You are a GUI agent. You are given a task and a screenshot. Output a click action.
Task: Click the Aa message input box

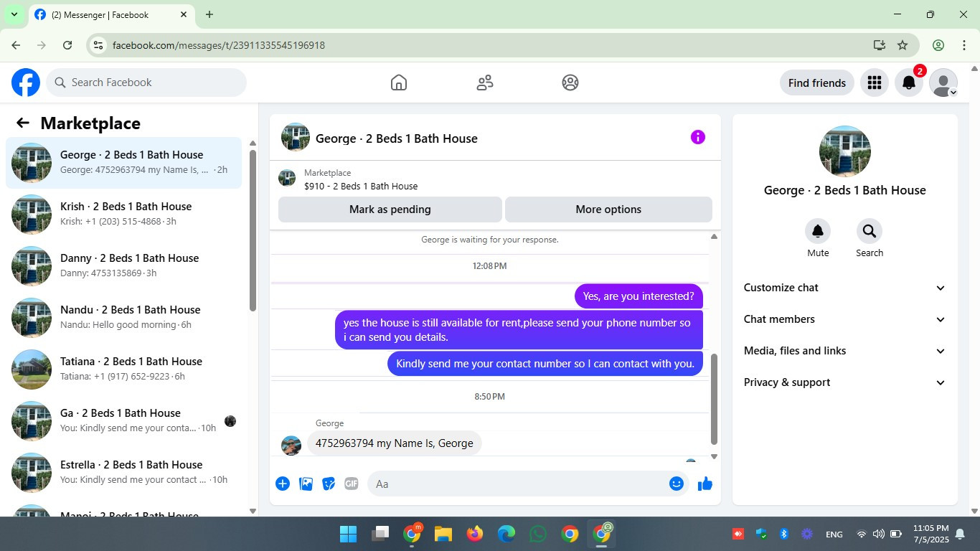[x=528, y=484]
